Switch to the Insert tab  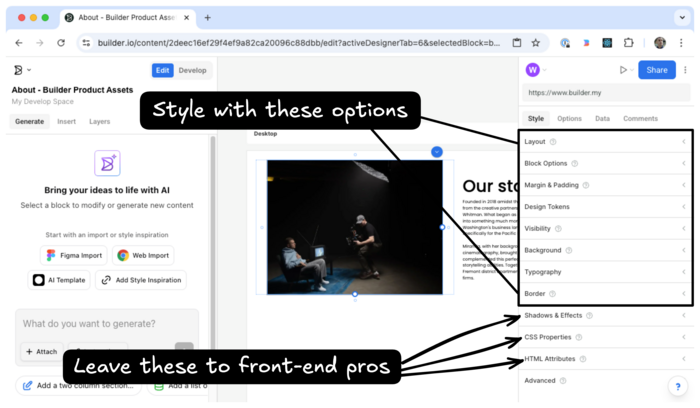tap(67, 121)
